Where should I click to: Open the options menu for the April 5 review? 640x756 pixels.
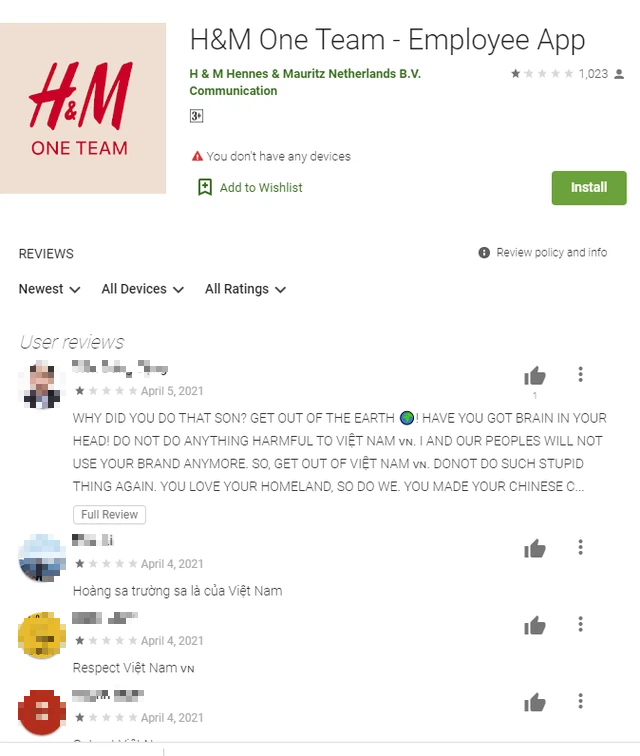coord(581,374)
